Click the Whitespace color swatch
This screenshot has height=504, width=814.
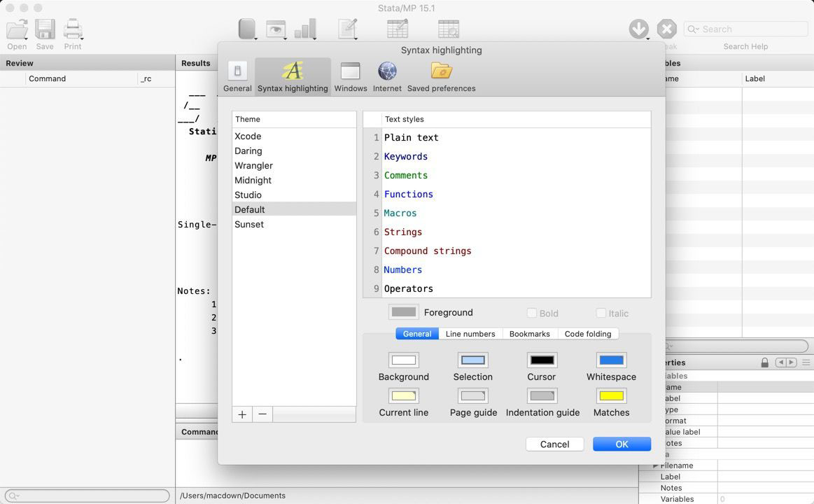611,360
